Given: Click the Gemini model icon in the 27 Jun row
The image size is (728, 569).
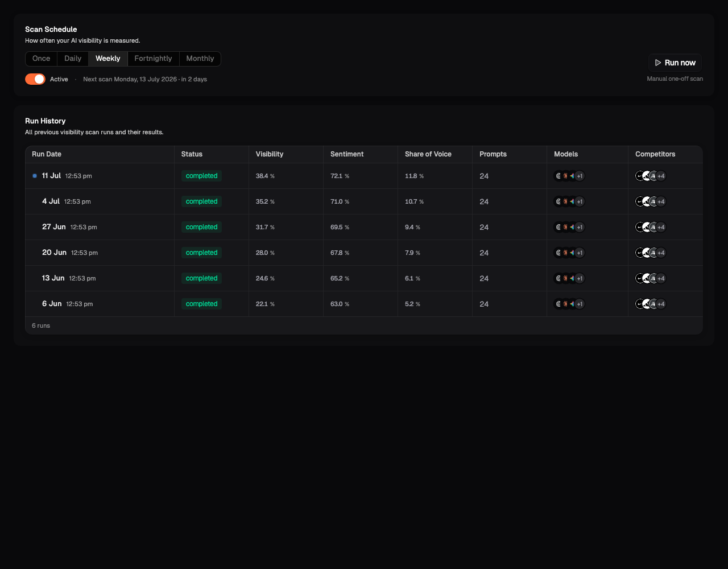Looking at the screenshot, I should (x=572, y=228).
